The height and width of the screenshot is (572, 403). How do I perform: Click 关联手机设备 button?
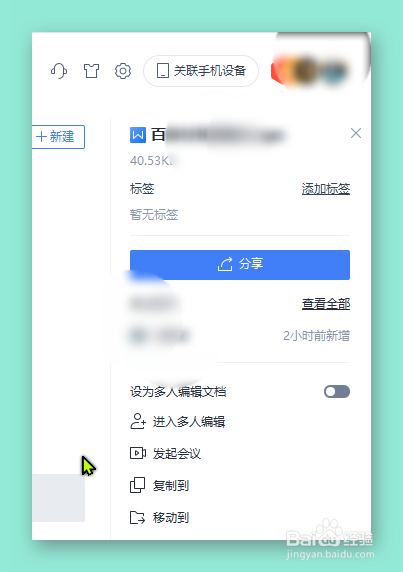[x=201, y=71]
